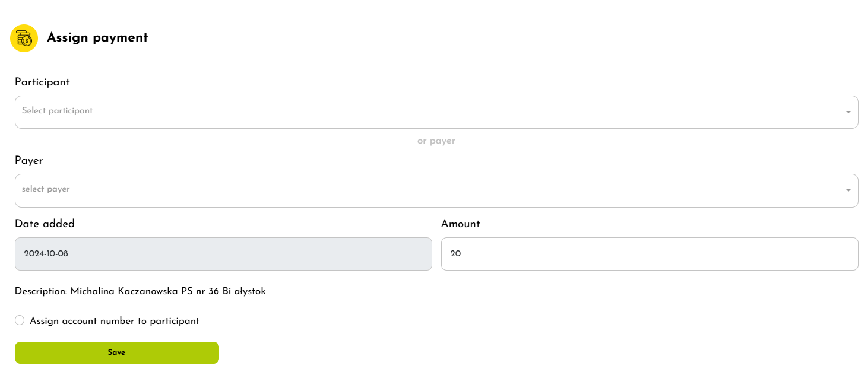868x372 pixels.
Task: Click the 'select payer' placeholder text
Action: (x=46, y=189)
